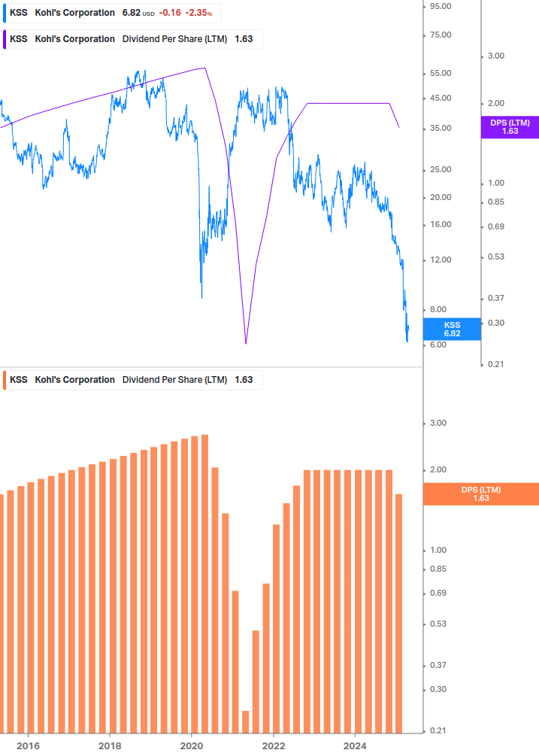Click the 2018 label on the time axis
The width and height of the screenshot is (539, 756).
coord(110,746)
